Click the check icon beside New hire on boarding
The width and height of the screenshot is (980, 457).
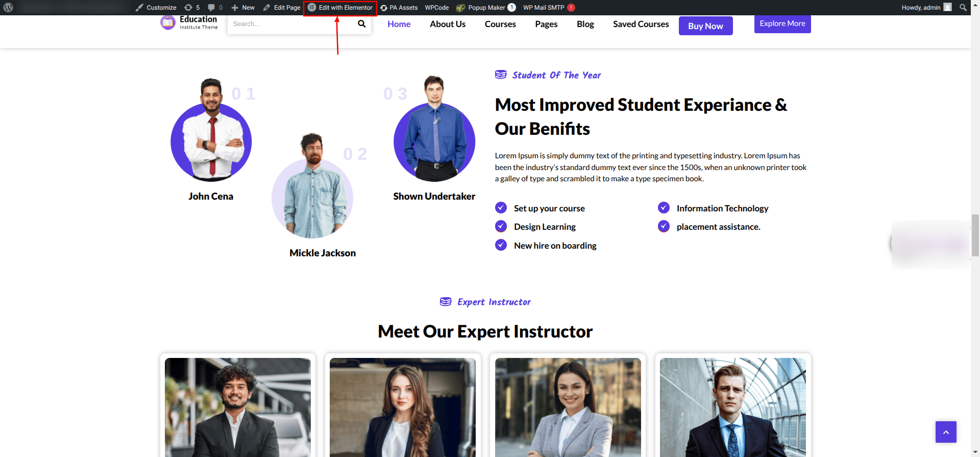501,245
